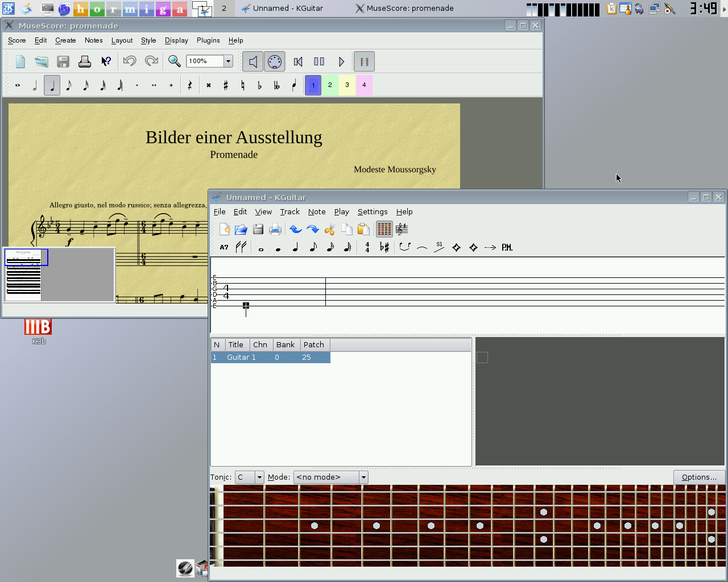Click the magnifier zoom icon in MuseScore

175,61
